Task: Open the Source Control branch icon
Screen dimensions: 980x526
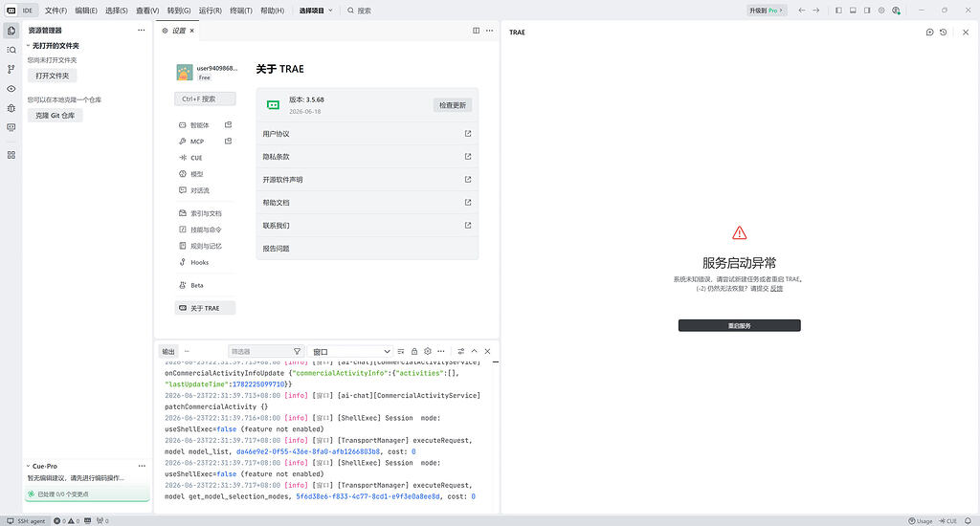Action: 11,70
